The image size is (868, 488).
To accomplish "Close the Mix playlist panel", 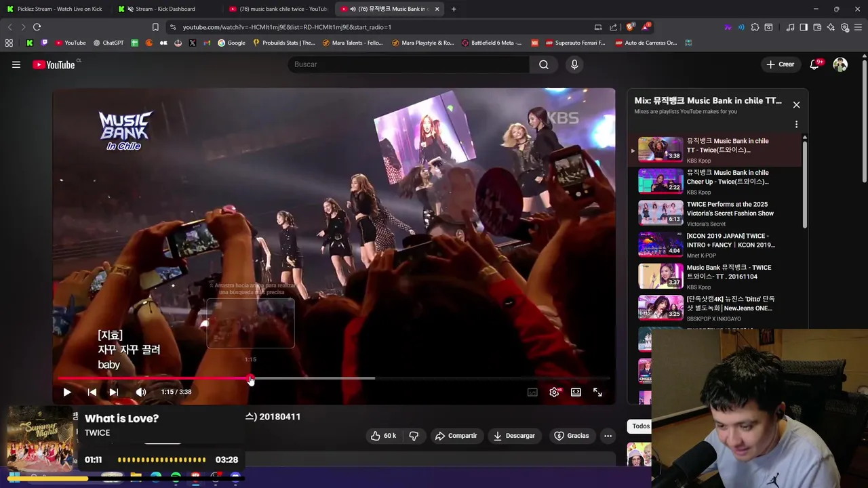I will point(796,105).
